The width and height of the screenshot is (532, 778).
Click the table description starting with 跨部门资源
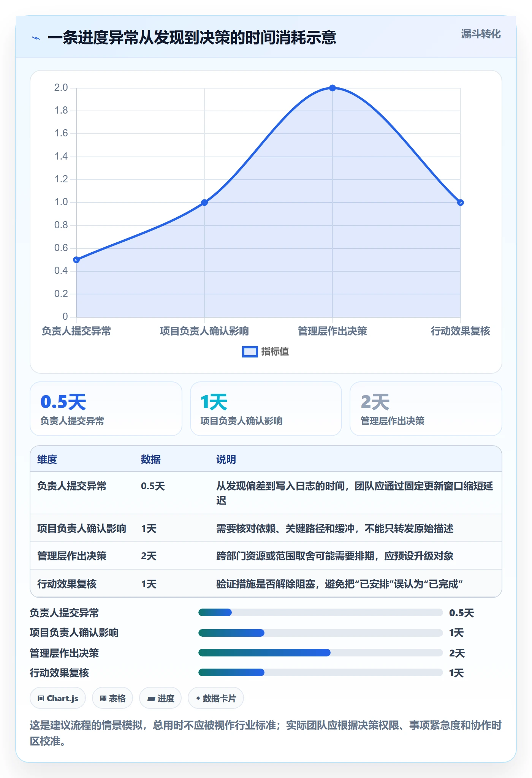pyautogui.click(x=335, y=556)
